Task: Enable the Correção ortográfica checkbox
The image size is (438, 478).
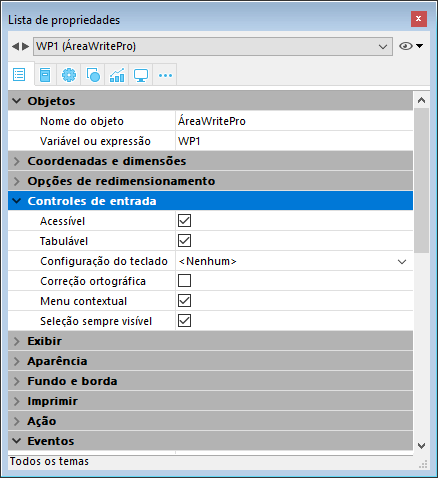Action: coord(184,281)
